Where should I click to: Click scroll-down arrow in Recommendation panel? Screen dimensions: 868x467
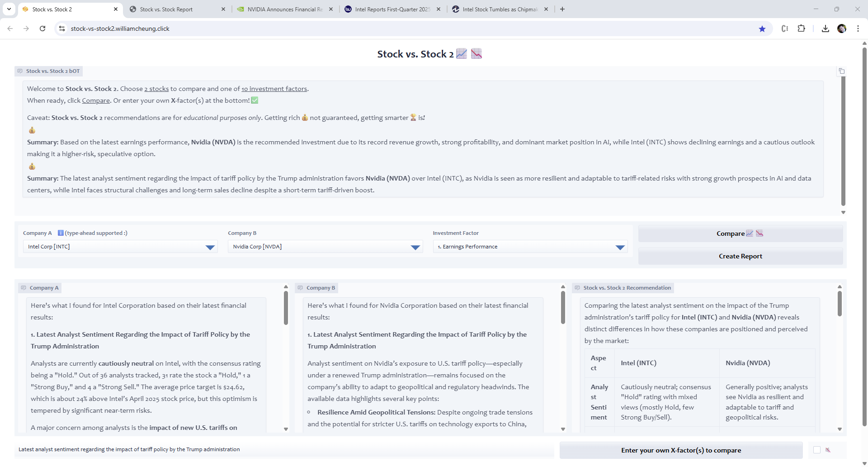coord(840,429)
